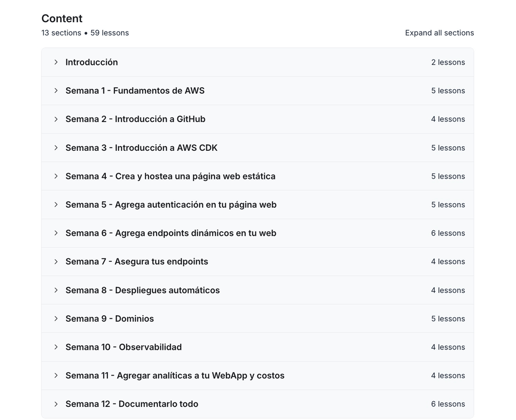Click the chevron beside Semana 4 section
The height and width of the screenshot is (420, 516).
(56, 176)
